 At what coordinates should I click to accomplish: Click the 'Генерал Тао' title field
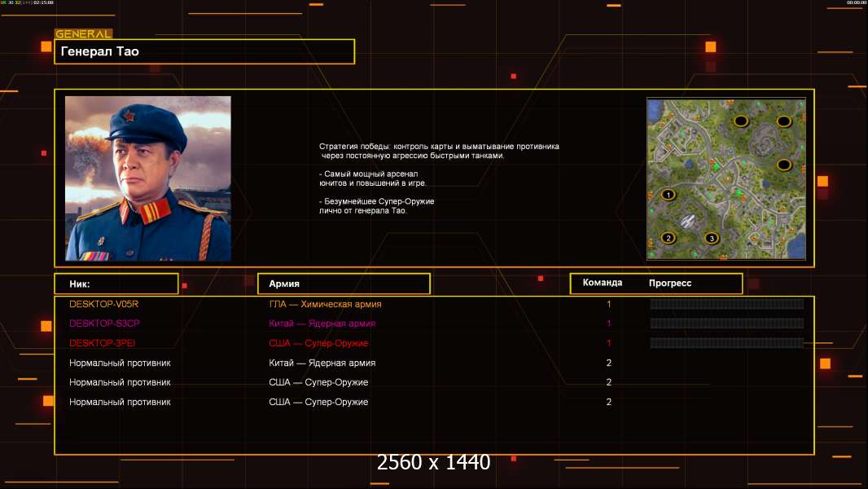[204, 51]
